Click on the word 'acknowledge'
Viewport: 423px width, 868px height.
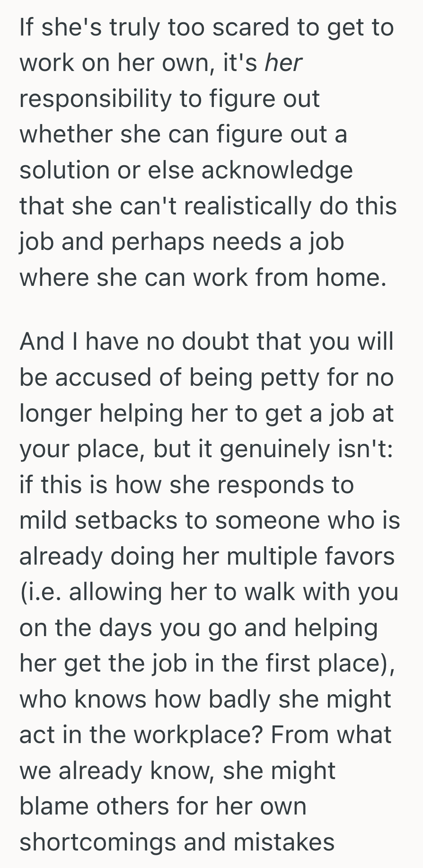coord(277,170)
